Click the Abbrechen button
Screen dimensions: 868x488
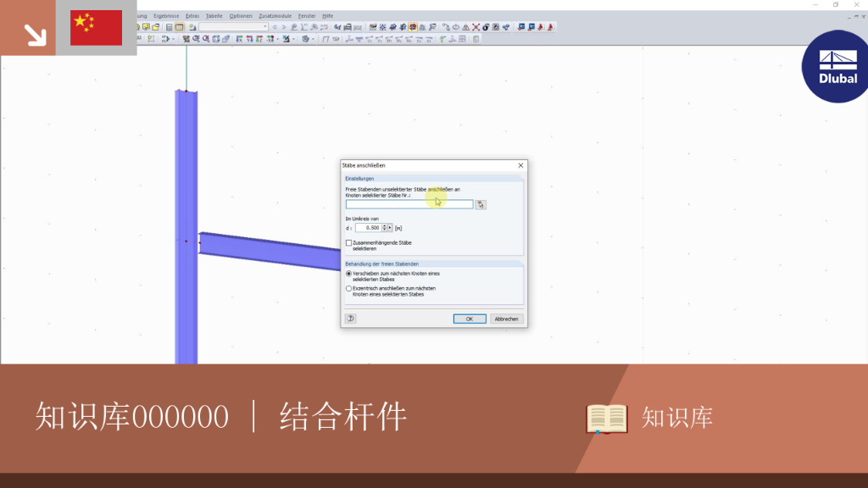tap(507, 319)
